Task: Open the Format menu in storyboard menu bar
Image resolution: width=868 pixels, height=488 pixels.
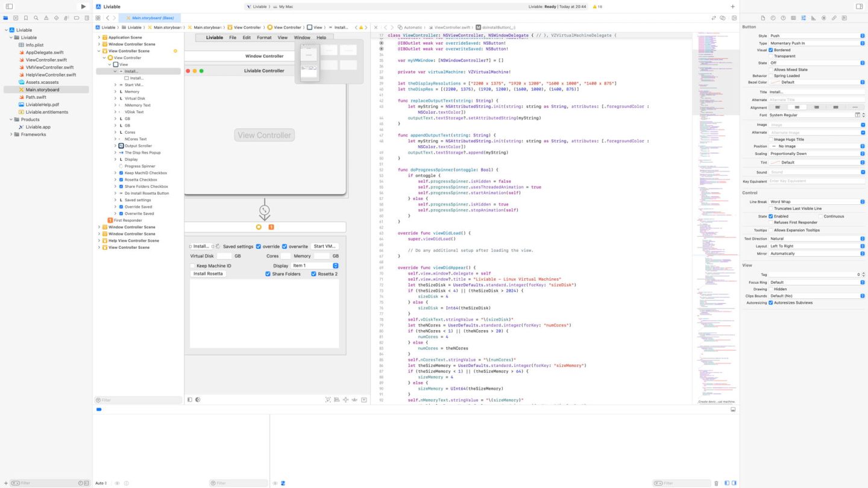Action: [x=264, y=37]
